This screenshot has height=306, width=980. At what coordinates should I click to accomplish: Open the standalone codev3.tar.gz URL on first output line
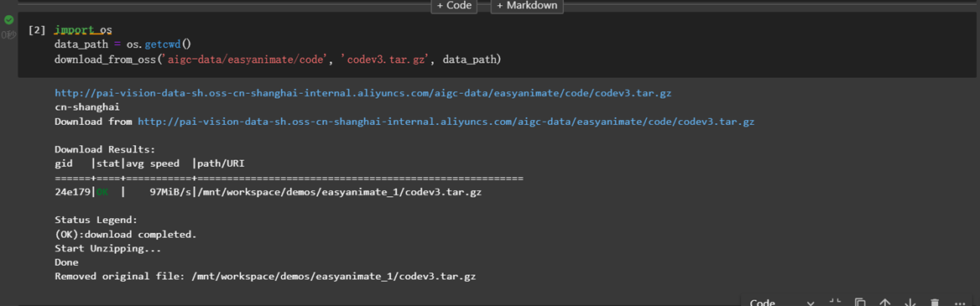coord(363,93)
